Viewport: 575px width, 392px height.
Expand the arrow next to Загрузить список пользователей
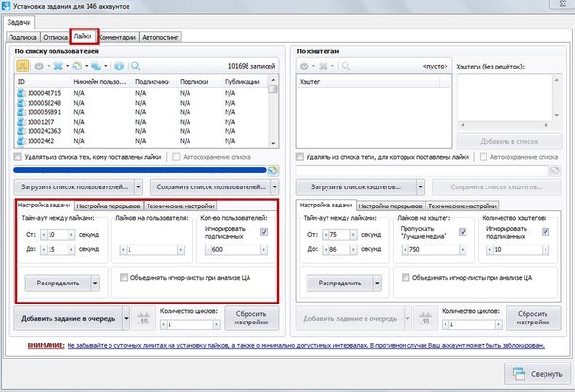[x=138, y=187]
